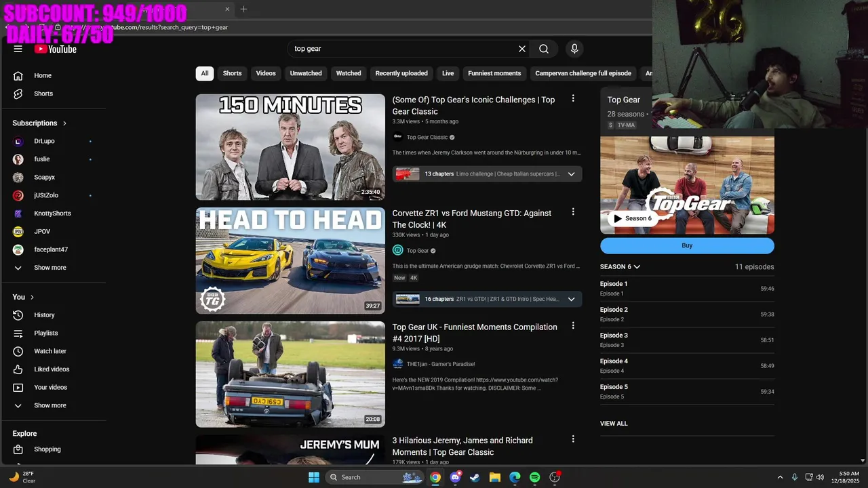Select the Watched filter chip
The image size is (868, 488).
click(x=349, y=73)
